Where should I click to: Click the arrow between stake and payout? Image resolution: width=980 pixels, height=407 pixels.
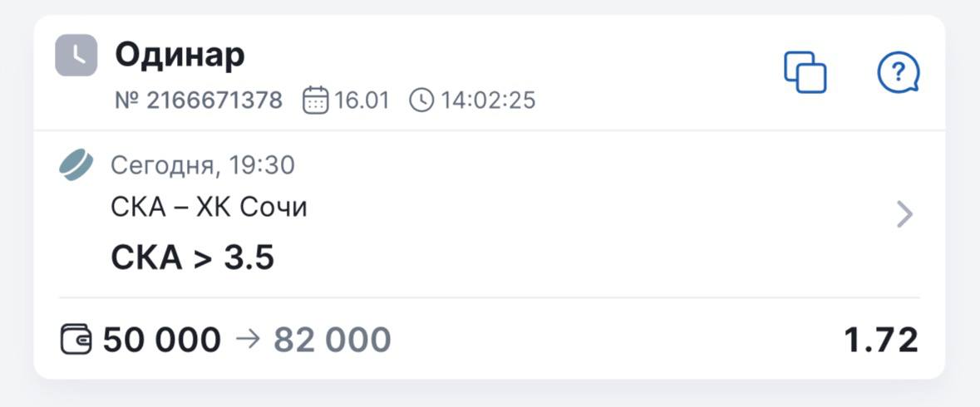[x=248, y=340]
